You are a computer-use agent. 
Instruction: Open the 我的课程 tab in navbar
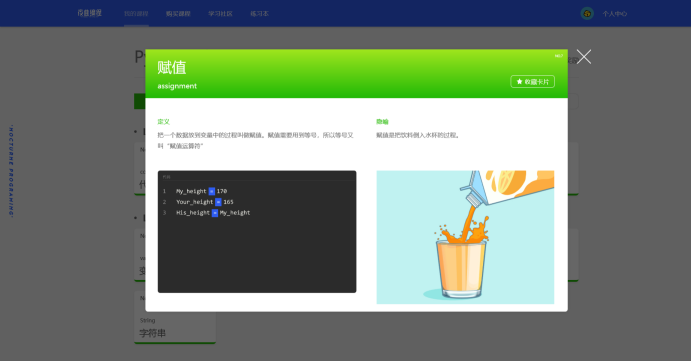[136, 14]
